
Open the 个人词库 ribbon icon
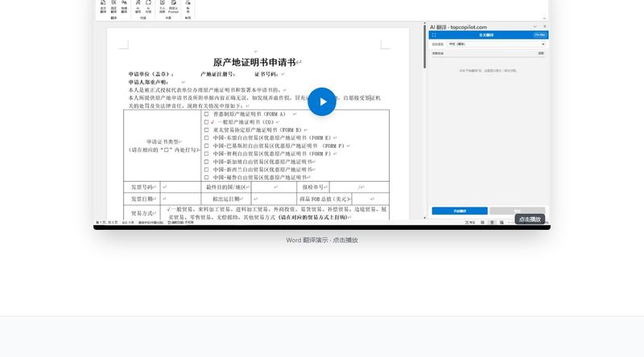click(x=163, y=6)
